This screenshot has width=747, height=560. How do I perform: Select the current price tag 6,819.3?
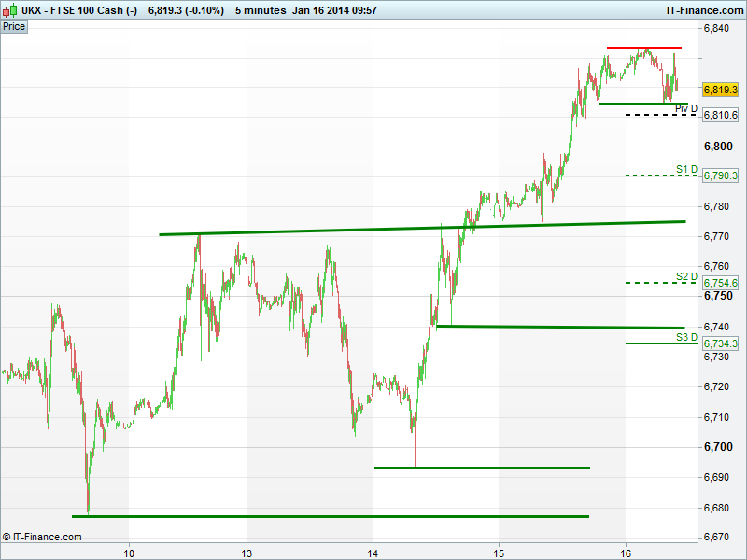[x=720, y=90]
